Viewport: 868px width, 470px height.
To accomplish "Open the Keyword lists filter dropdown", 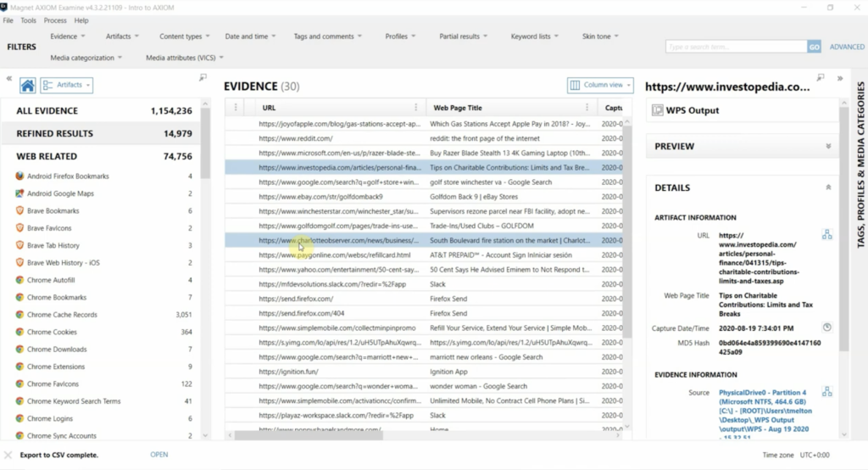I will [x=535, y=36].
